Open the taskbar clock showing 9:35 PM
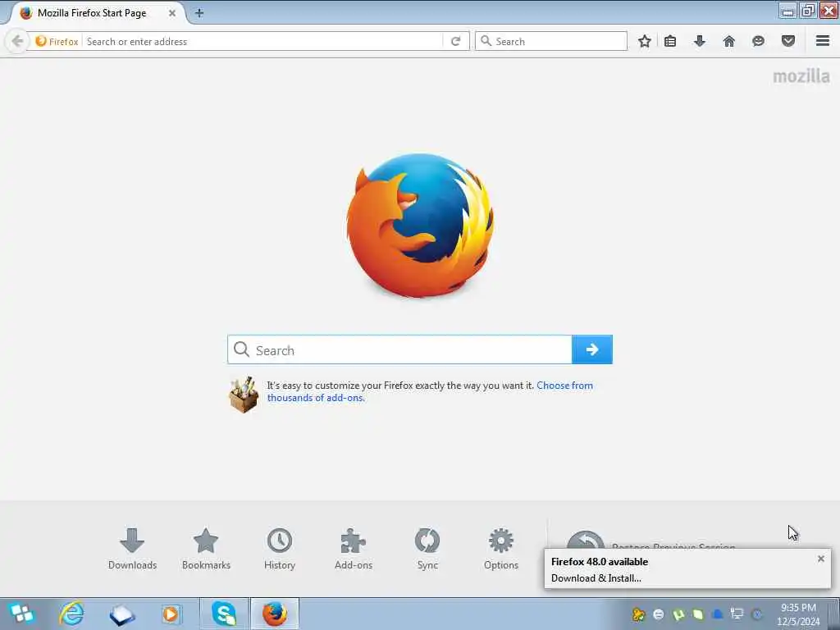Image resolution: width=840 pixels, height=630 pixels. pyautogui.click(x=798, y=614)
